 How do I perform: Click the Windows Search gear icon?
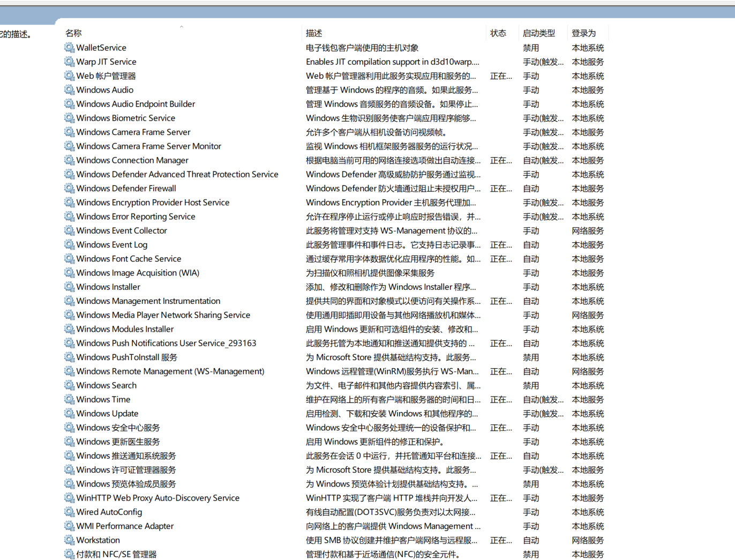[69, 385]
